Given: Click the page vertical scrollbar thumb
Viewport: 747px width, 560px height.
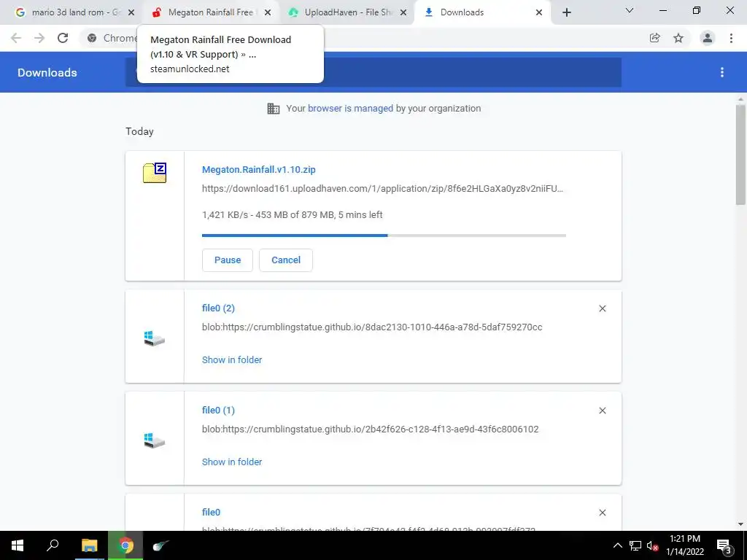Looking at the screenshot, I should click(740, 155).
